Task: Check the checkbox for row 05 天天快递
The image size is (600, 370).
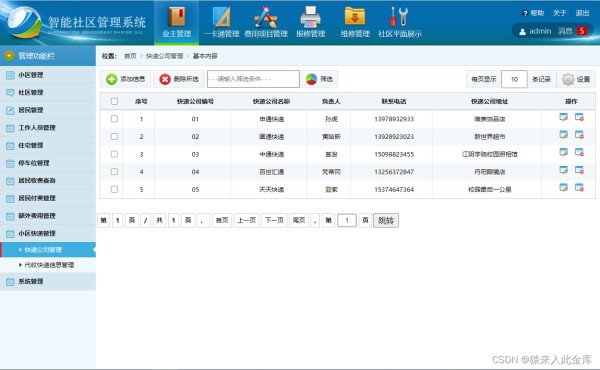Action: click(114, 189)
